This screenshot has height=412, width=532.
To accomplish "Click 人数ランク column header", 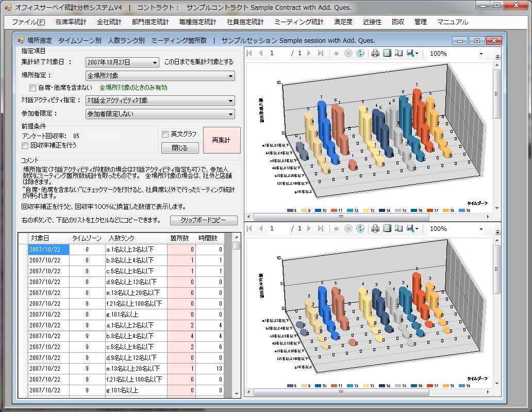I will click(136, 238).
